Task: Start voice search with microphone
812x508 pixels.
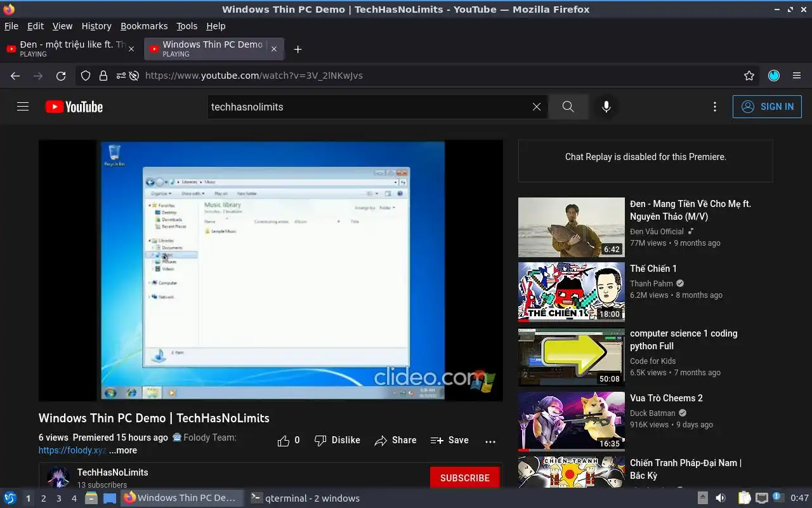Action: 606,107
